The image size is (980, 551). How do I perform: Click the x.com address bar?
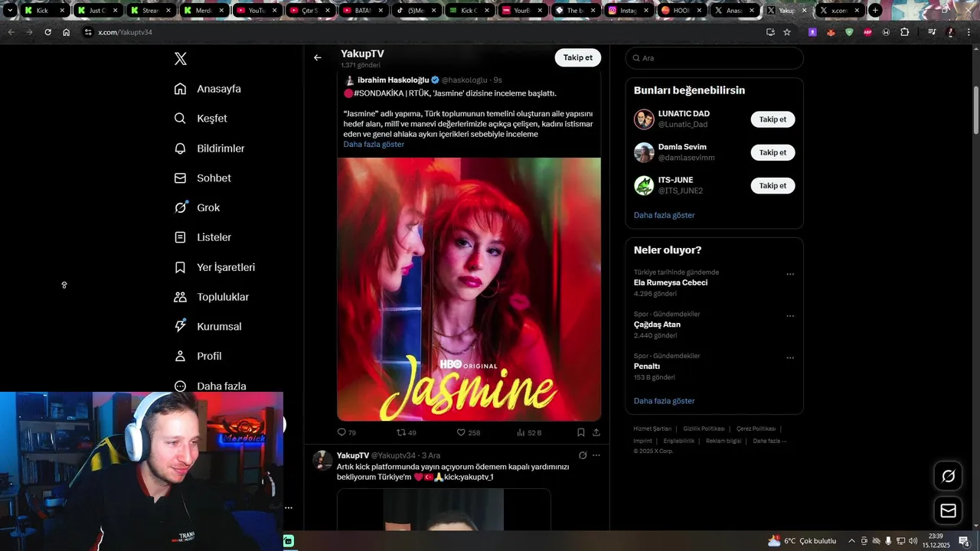coord(425,32)
